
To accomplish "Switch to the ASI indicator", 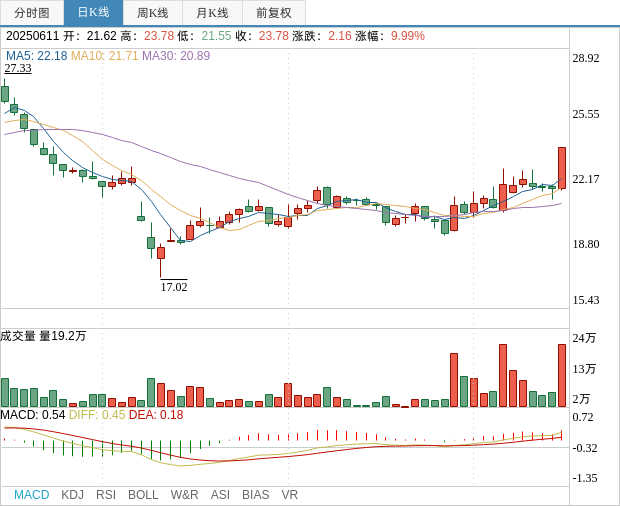I will point(220,495).
